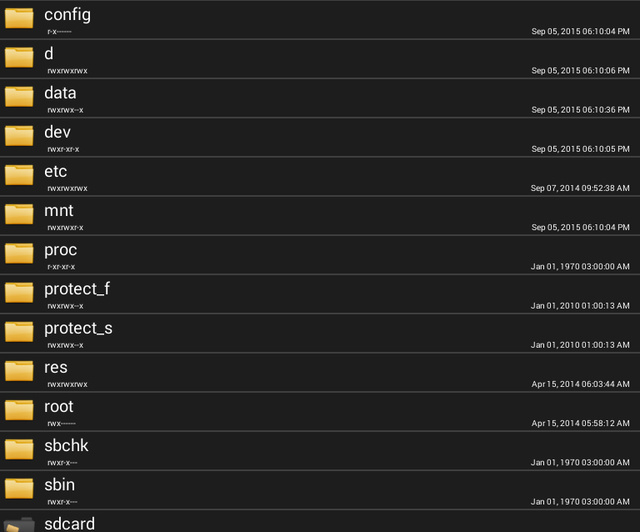Click the folder icon beside d

(19, 56)
